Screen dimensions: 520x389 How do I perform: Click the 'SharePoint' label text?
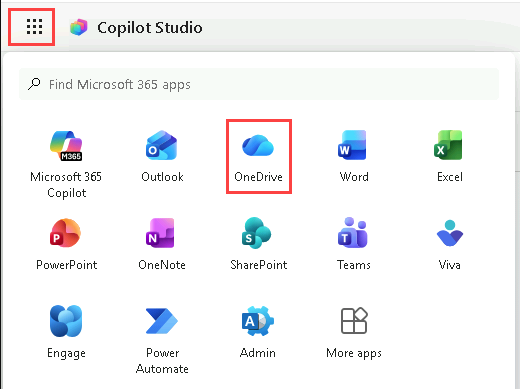pos(259,265)
